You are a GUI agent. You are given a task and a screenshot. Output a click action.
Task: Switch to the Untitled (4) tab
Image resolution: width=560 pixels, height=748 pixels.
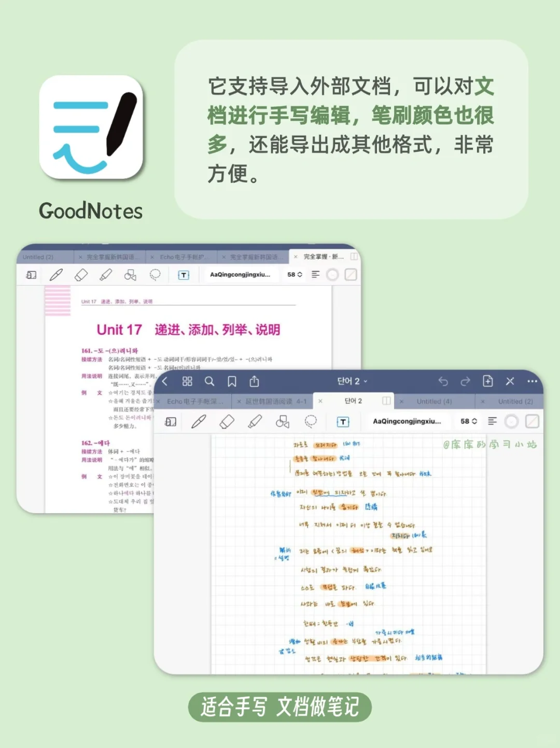tap(435, 401)
